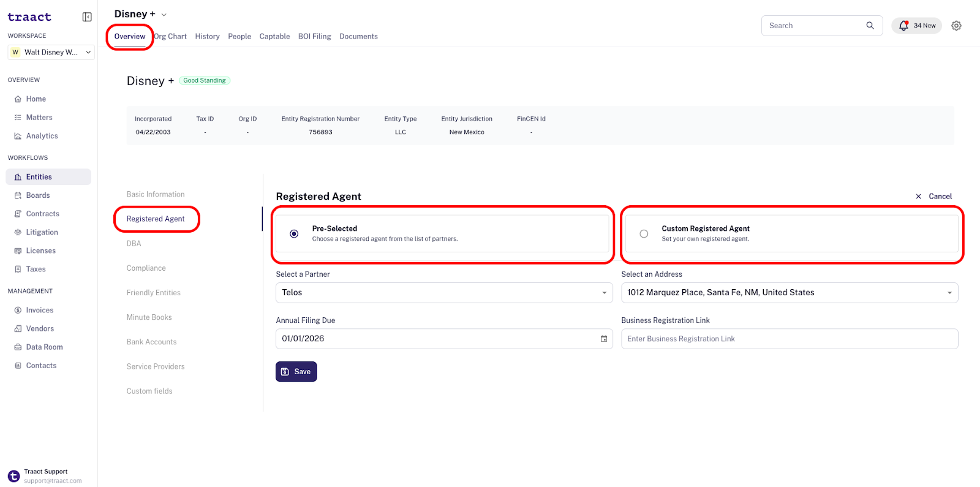Click the Business Registration Link field

click(x=790, y=339)
